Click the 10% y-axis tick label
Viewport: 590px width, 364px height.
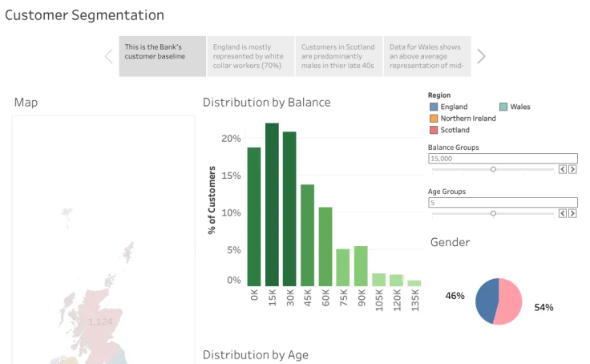[231, 212]
